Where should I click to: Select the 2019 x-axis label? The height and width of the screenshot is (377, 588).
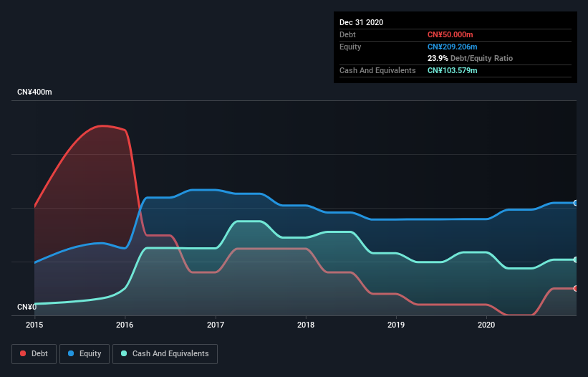click(396, 325)
